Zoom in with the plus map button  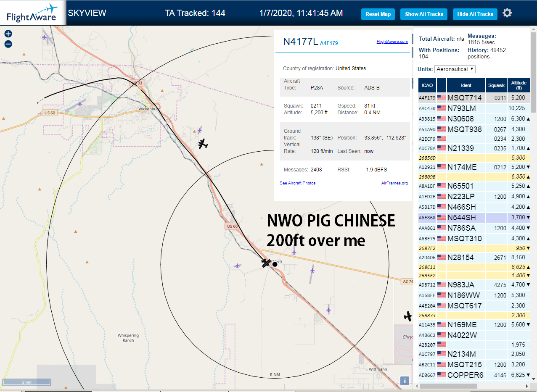(8, 34)
